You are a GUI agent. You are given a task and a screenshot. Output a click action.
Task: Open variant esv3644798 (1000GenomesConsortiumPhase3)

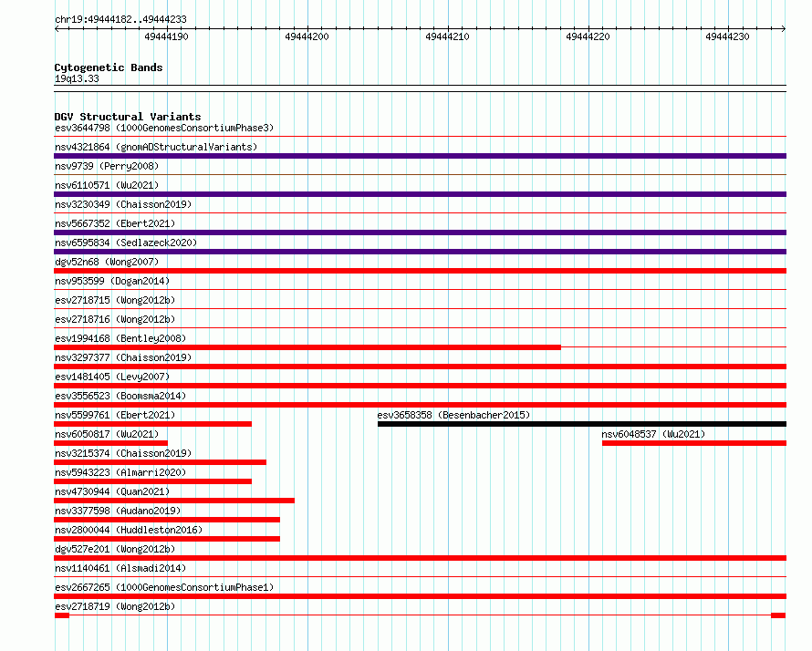[164, 128]
